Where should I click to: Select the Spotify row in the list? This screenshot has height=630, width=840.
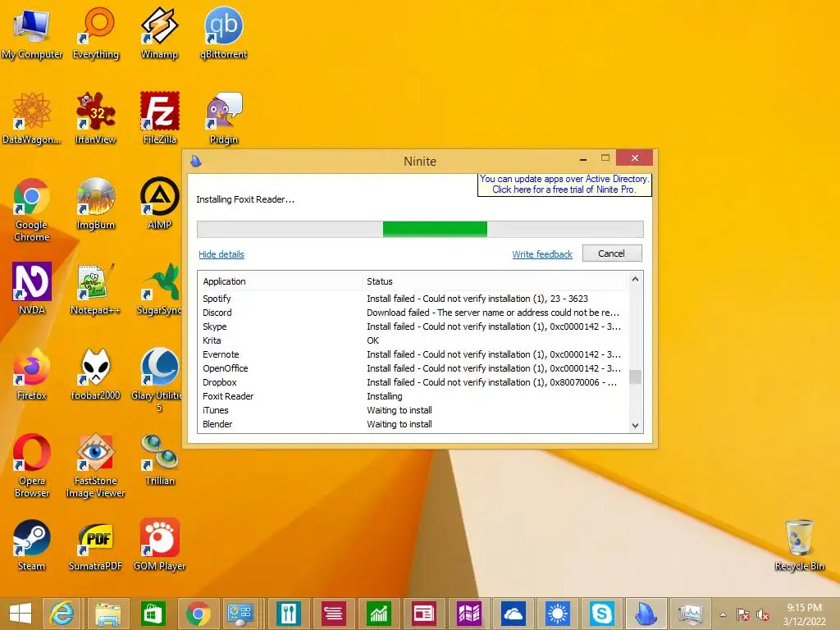(x=413, y=299)
